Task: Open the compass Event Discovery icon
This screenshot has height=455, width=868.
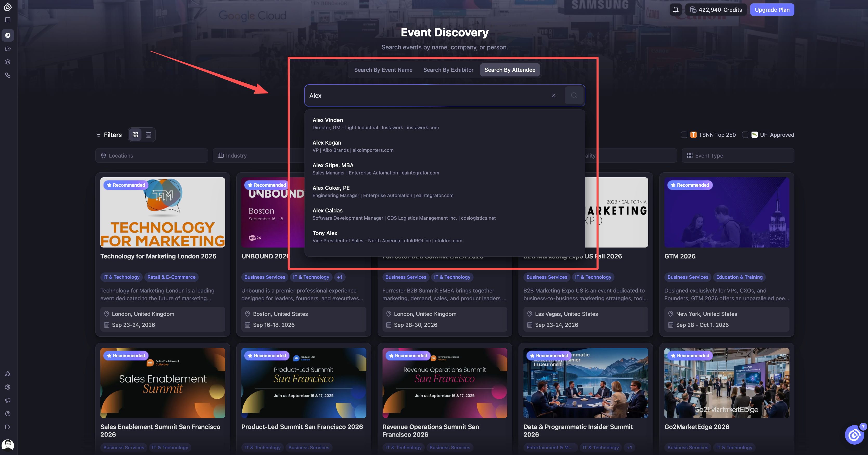Action: (8, 35)
